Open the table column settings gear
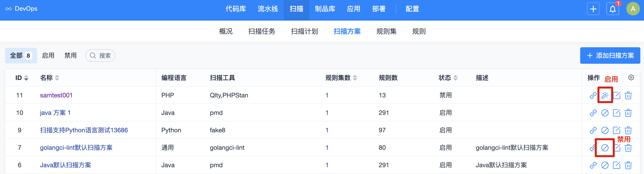Viewport: 644px width, 174px height. click(x=631, y=78)
